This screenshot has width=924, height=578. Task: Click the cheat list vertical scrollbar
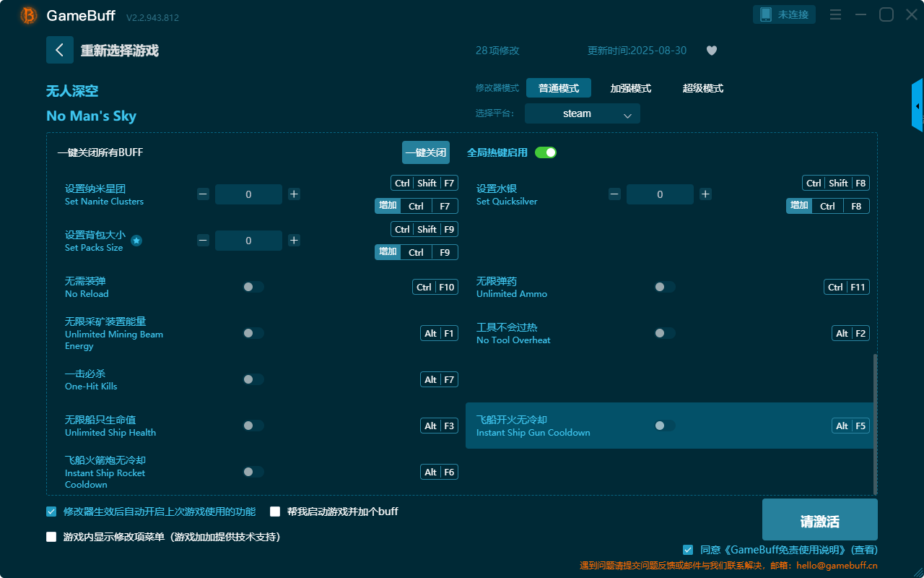click(876, 423)
